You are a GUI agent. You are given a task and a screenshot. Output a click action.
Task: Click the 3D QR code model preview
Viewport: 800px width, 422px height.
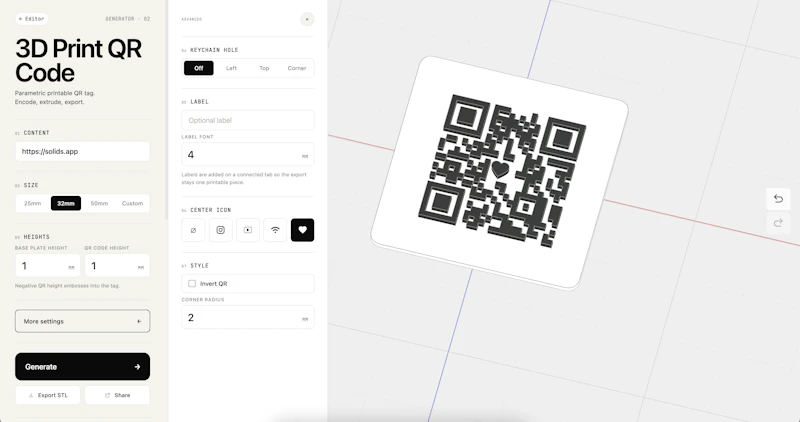pos(500,172)
